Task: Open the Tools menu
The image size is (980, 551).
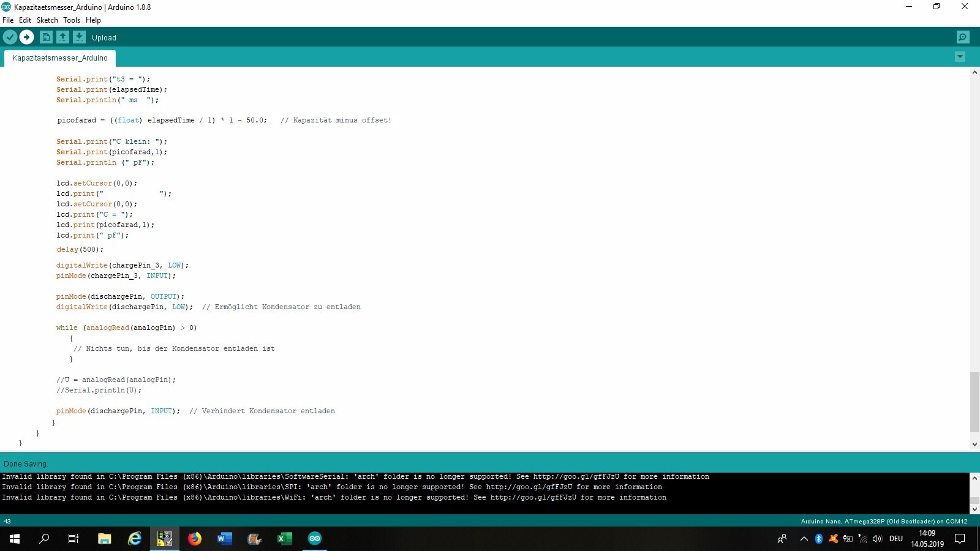Action: 72,20
